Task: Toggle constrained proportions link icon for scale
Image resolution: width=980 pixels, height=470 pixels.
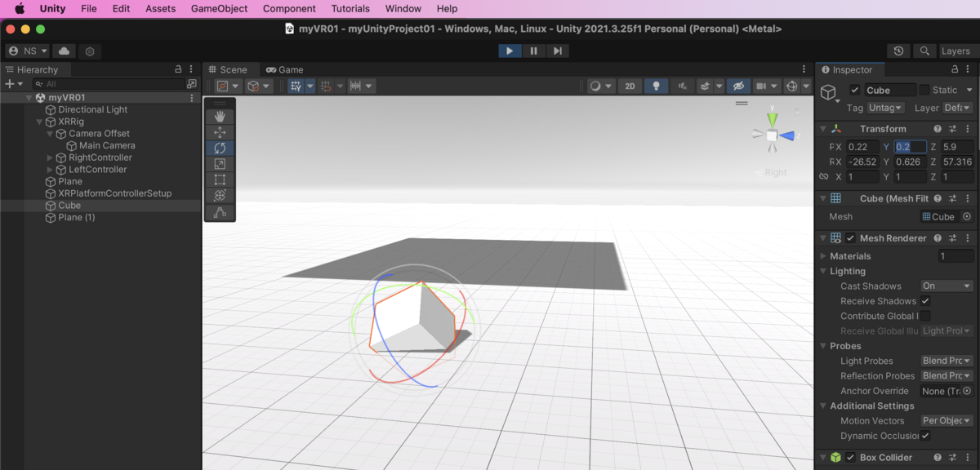Action: click(824, 176)
